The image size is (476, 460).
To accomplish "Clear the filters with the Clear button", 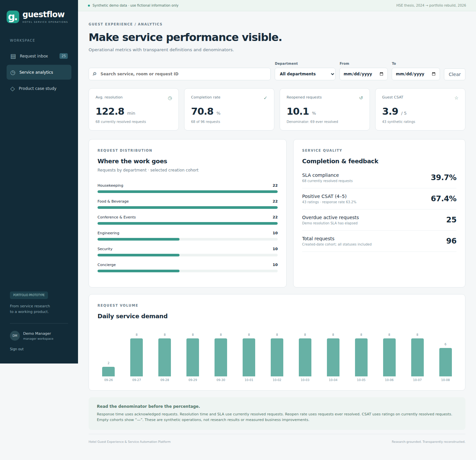I will [455, 74].
